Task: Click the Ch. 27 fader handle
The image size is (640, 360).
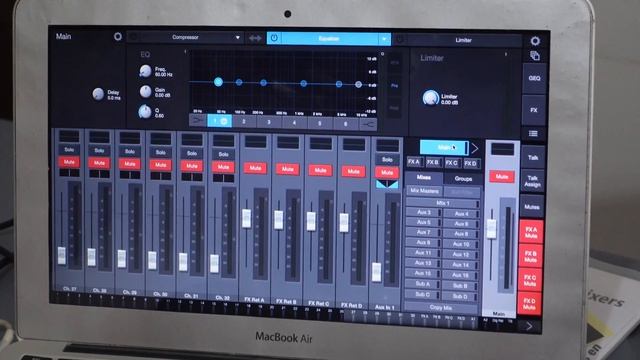Action: click(62, 256)
